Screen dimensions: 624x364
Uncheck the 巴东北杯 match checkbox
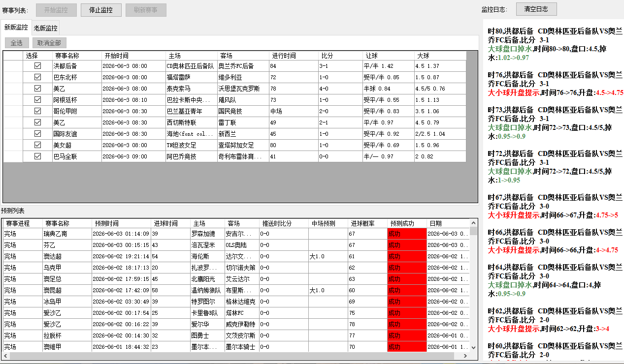(x=37, y=77)
